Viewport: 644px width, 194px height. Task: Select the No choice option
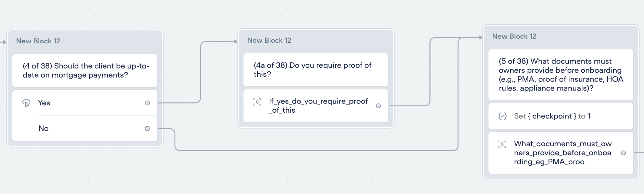coord(85,128)
